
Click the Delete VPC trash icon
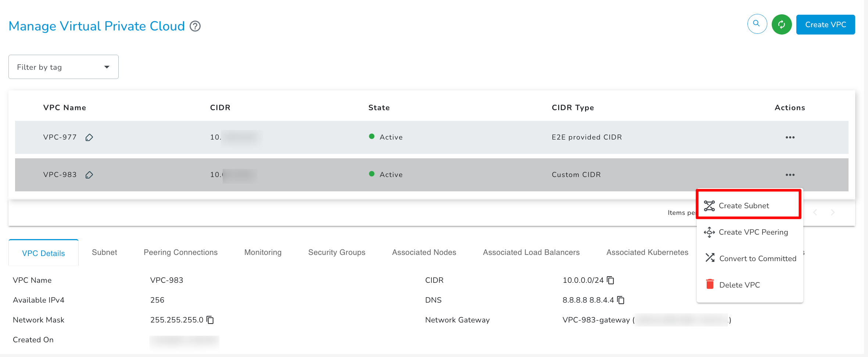point(709,284)
